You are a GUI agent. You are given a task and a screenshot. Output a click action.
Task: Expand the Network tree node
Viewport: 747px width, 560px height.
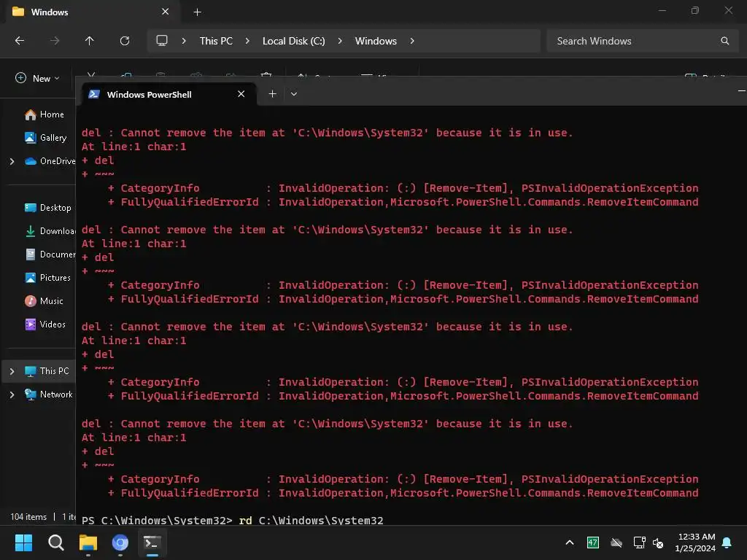(12, 394)
